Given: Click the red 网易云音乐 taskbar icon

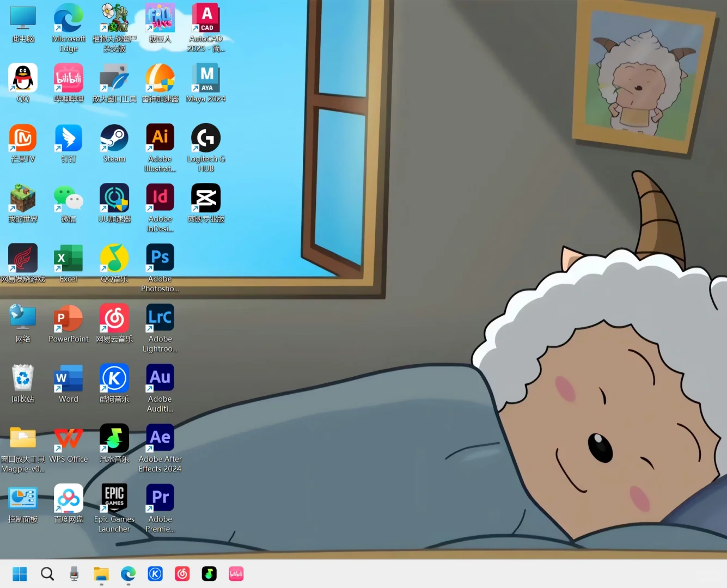Looking at the screenshot, I should pos(182,574).
